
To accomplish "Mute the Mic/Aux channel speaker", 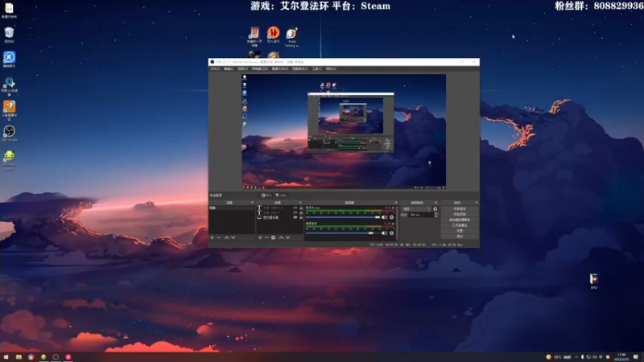I will [x=385, y=217].
